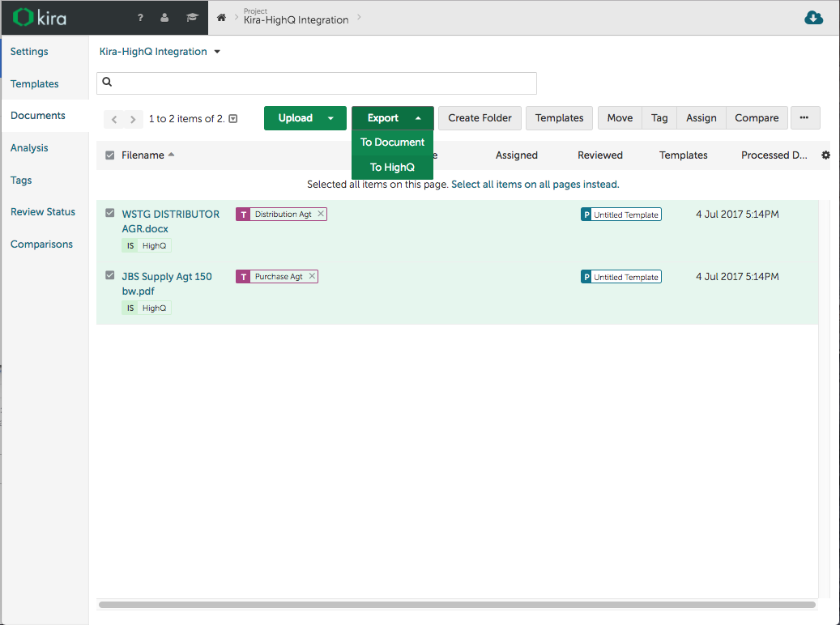The height and width of the screenshot is (625, 840).
Task: Click the Assign button
Action: [701, 118]
